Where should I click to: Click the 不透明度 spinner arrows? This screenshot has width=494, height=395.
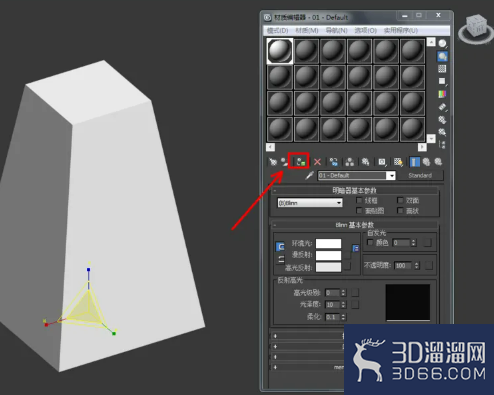417,265
